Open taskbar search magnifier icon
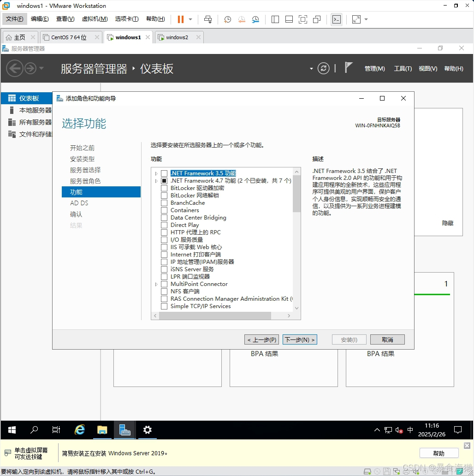 pos(34,430)
